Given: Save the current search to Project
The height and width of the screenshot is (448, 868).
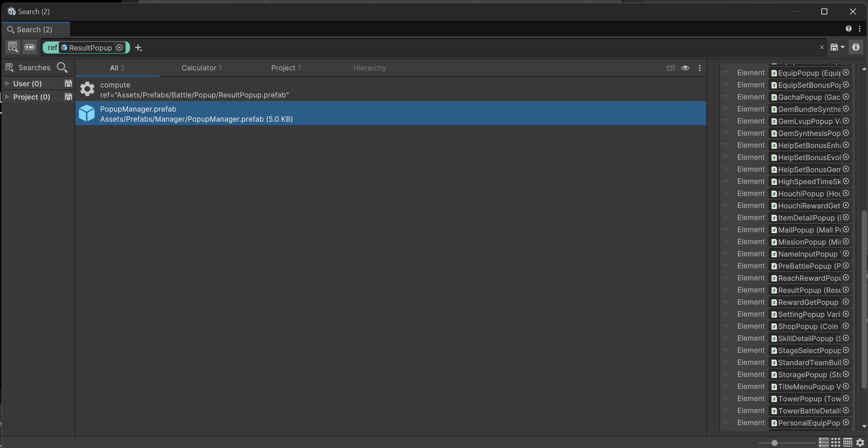Looking at the screenshot, I should click(68, 97).
